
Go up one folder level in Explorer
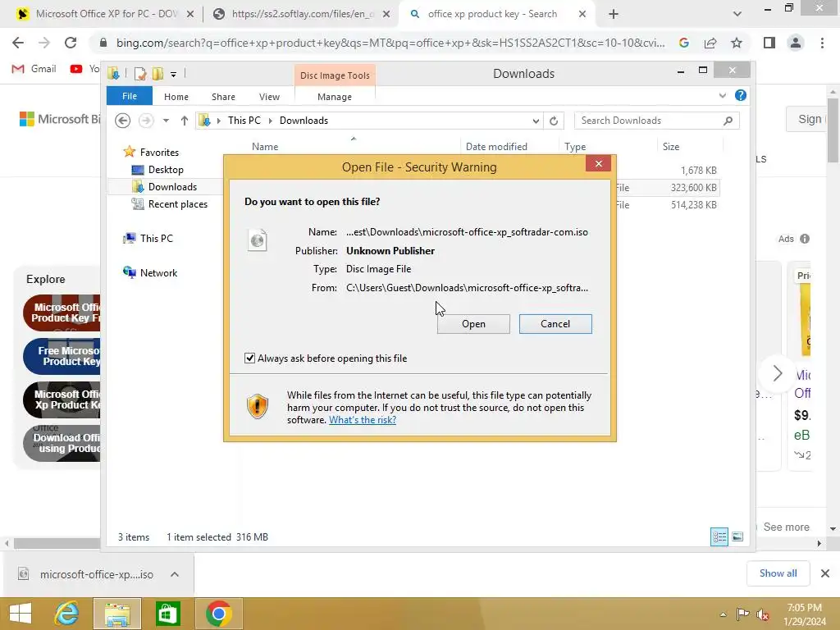tap(185, 121)
